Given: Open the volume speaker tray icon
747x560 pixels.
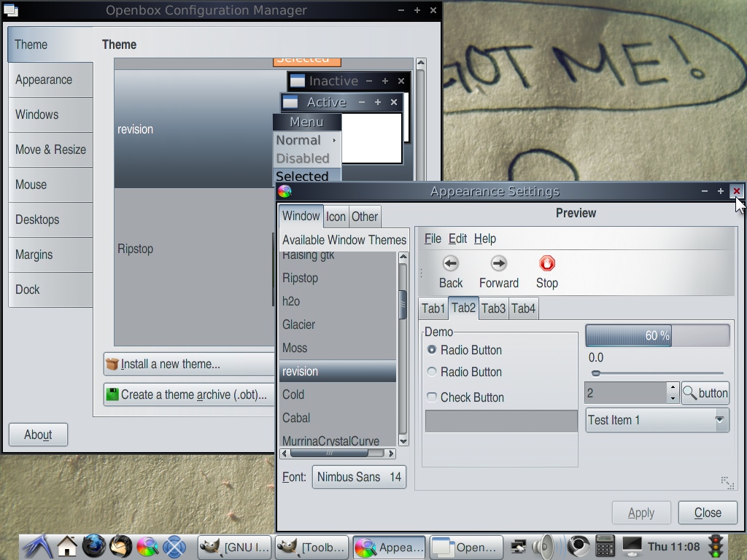Looking at the screenshot, I should point(543,547).
